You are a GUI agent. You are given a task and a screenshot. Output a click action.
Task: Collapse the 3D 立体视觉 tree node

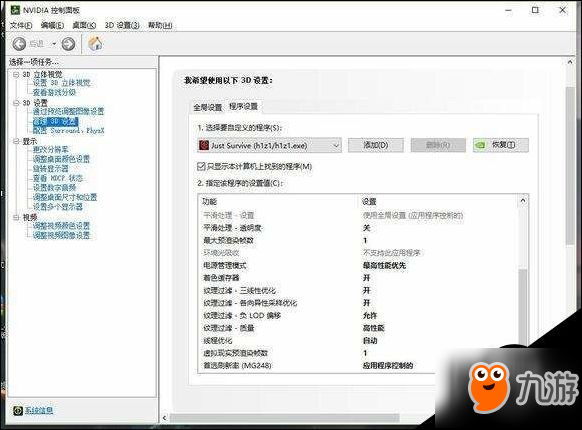16,75
